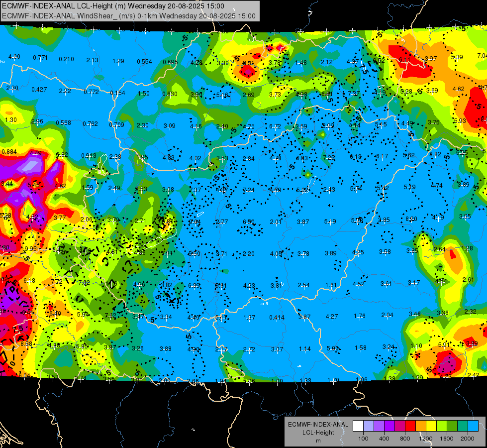487x448 pixels.
Task: Click the wind shear value '0.709'
Action: (116, 125)
